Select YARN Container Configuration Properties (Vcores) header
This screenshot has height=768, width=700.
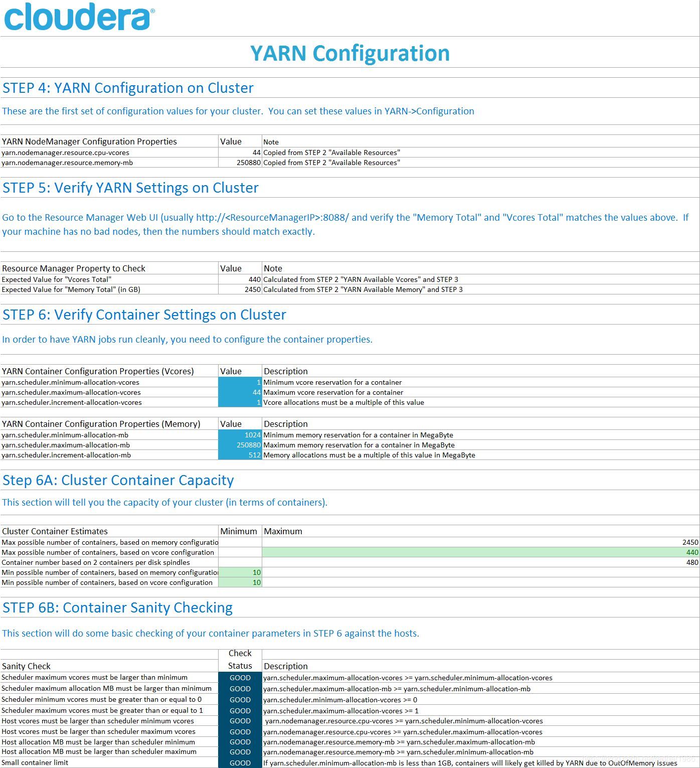109,371
